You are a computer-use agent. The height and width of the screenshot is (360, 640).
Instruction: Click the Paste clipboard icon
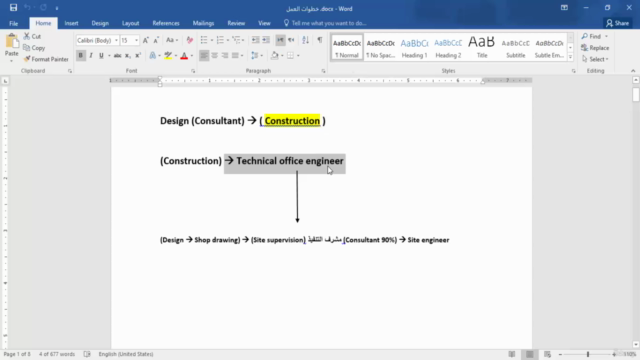11,42
